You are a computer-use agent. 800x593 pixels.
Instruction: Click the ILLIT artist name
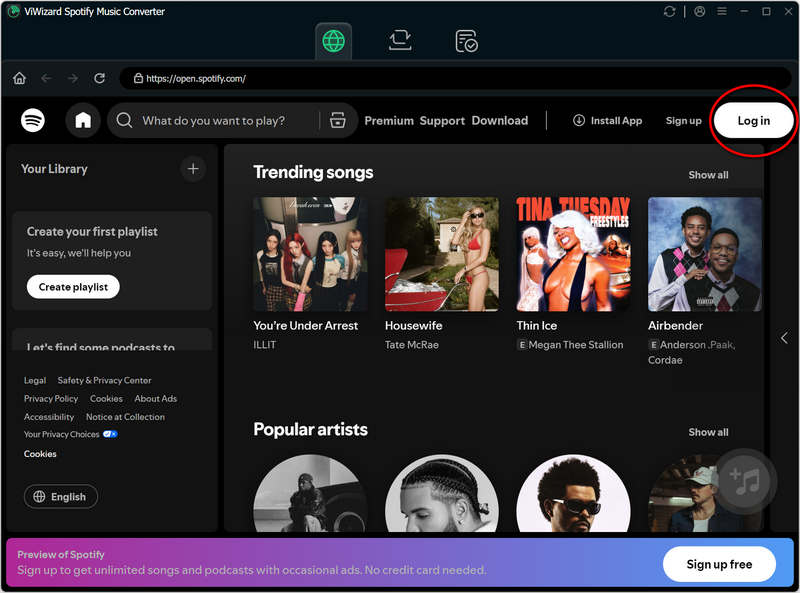click(264, 345)
